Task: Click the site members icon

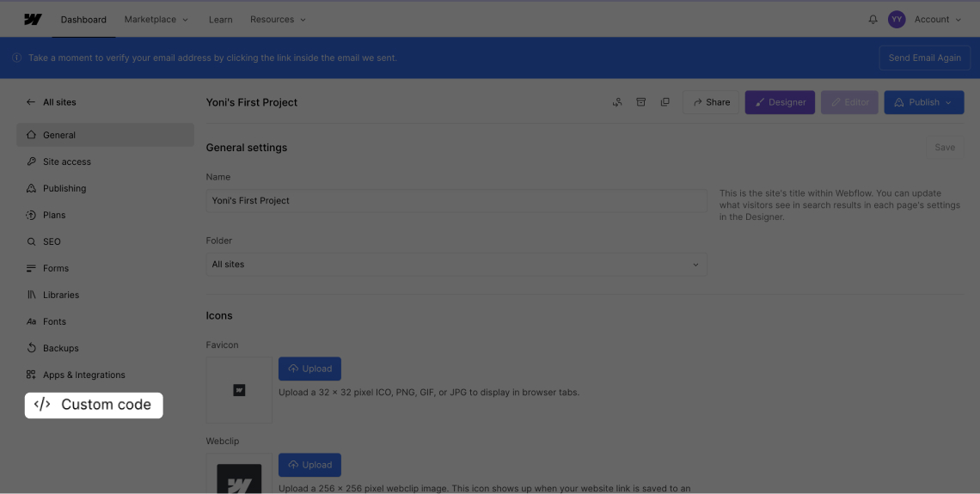Action: click(x=617, y=102)
